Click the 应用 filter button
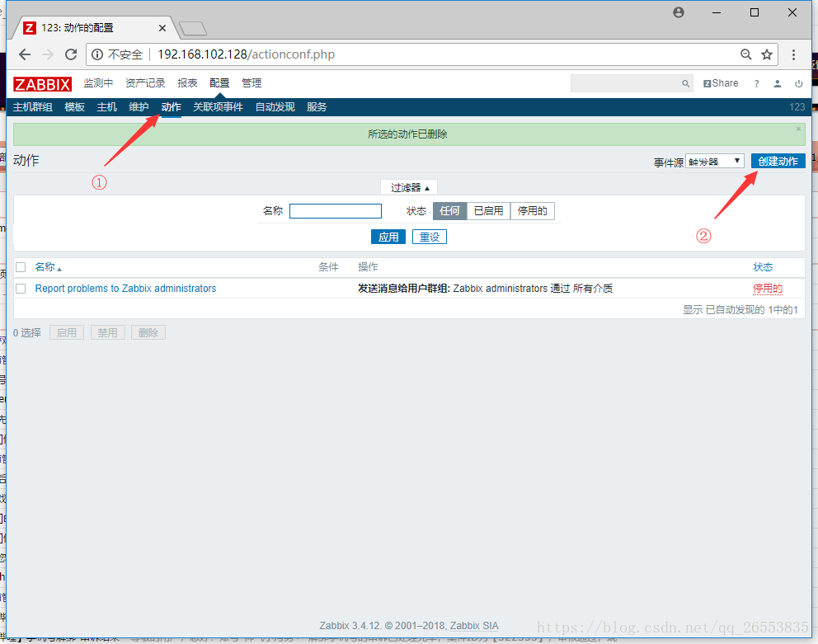 tap(388, 237)
